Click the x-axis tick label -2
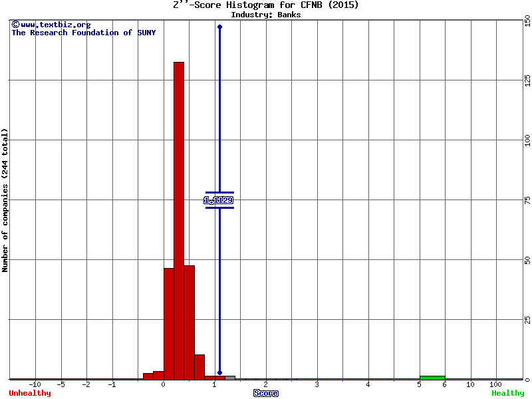The image size is (532, 399). point(86,384)
